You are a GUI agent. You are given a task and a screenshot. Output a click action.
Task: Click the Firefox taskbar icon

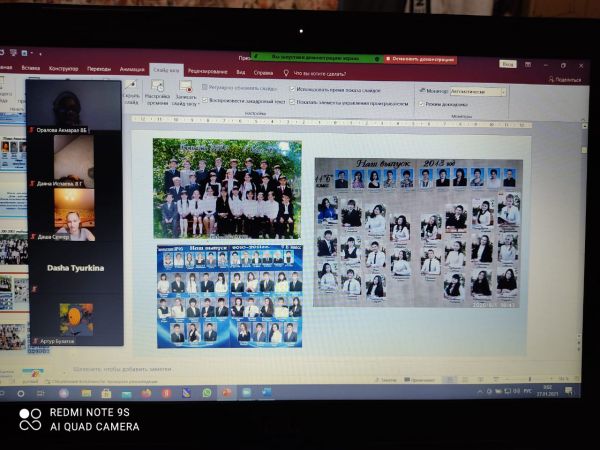pyautogui.click(x=147, y=392)
